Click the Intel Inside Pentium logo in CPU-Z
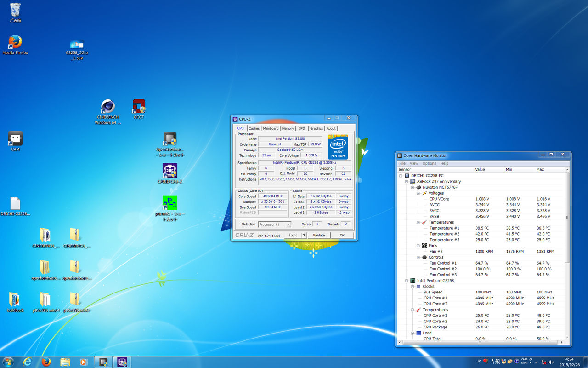The image size is (588, 368). (x=338, y=147)
